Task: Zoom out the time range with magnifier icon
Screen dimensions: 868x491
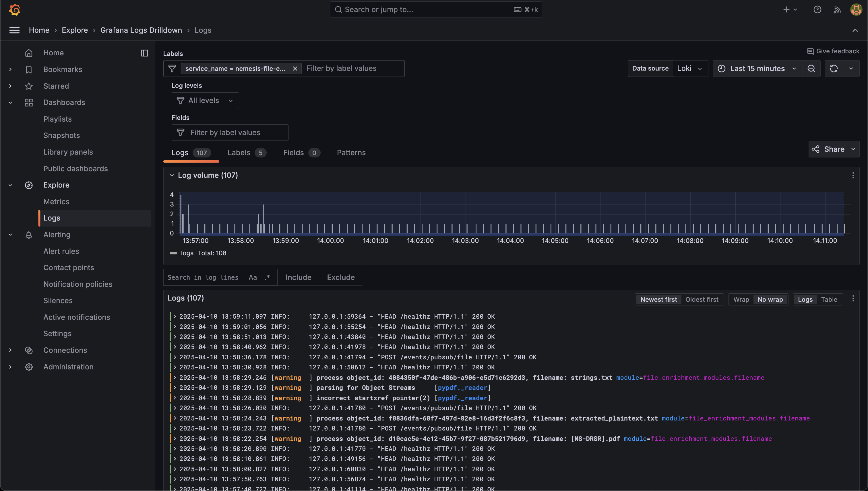Action: pos(812,69)
